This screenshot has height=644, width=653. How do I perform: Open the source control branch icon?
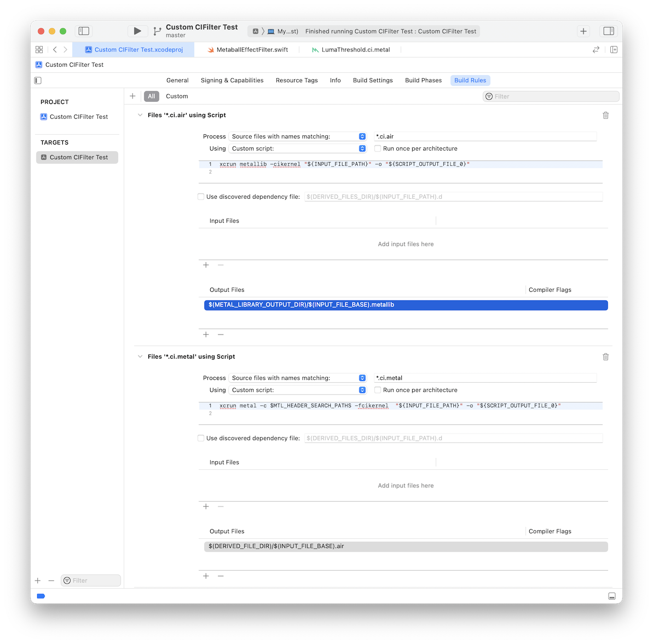pos(157,31)
